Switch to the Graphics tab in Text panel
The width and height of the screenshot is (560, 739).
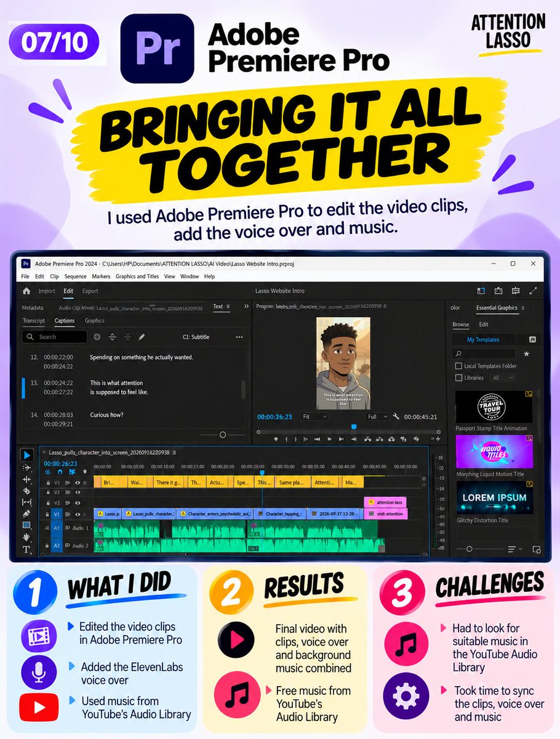coord(94,321)
